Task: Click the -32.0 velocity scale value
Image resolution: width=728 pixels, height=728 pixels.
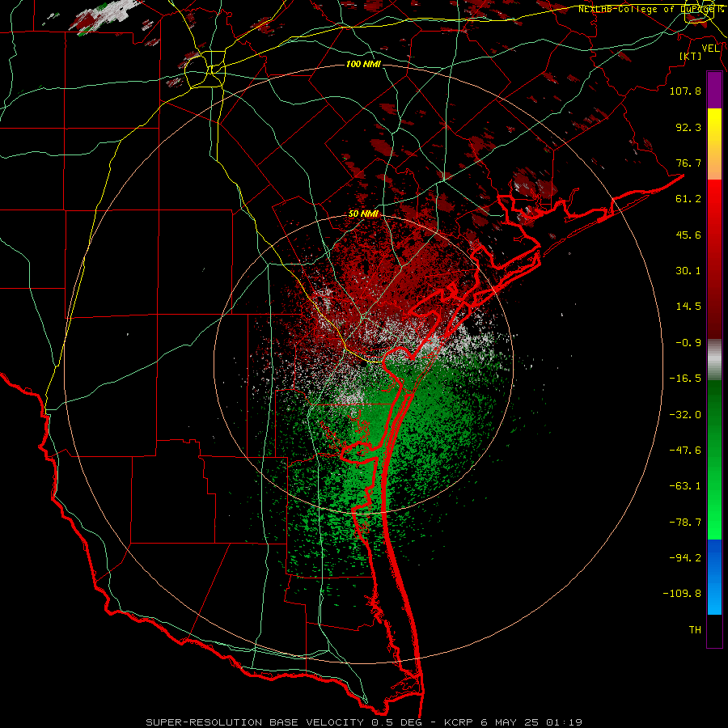Action: (685, 415)
